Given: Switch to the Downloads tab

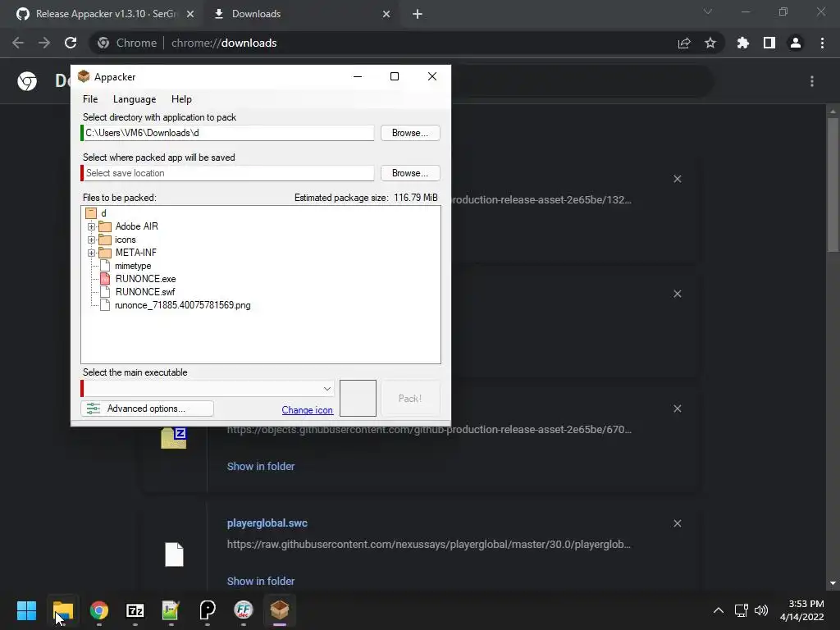Looking at the screenshot, I should (x=256, y=14).
